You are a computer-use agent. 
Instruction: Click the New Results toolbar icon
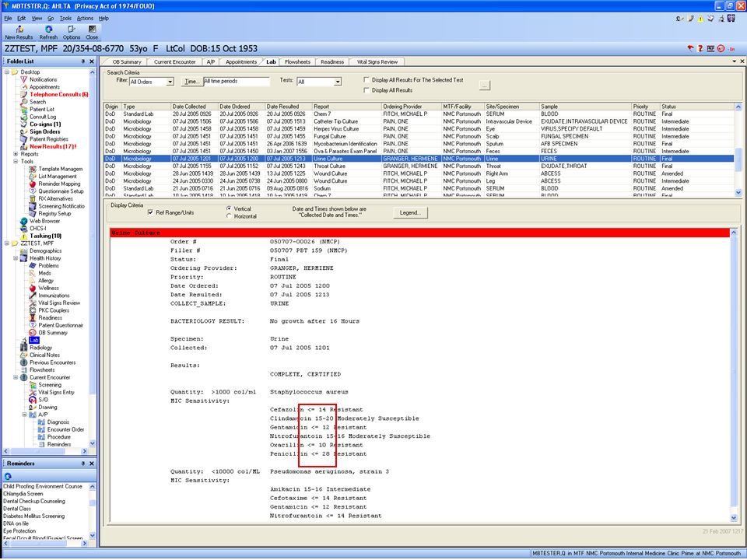tap(19, 33)
